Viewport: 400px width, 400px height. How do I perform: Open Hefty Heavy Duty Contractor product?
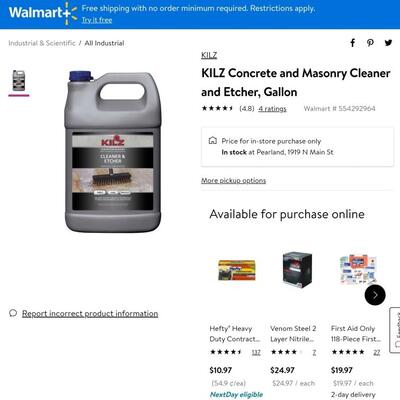pos(235,334)
